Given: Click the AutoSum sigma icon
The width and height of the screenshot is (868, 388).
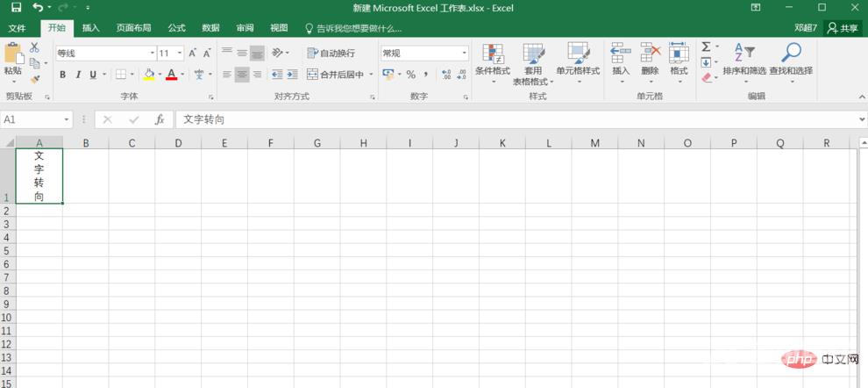Looking at the screenshot, I should pos(706,47).
